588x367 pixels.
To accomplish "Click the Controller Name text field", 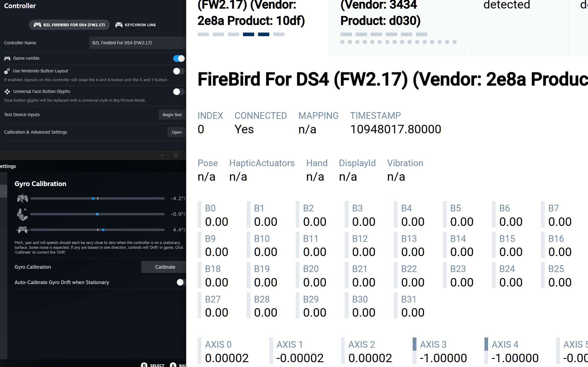I will (x=137, y=43).
